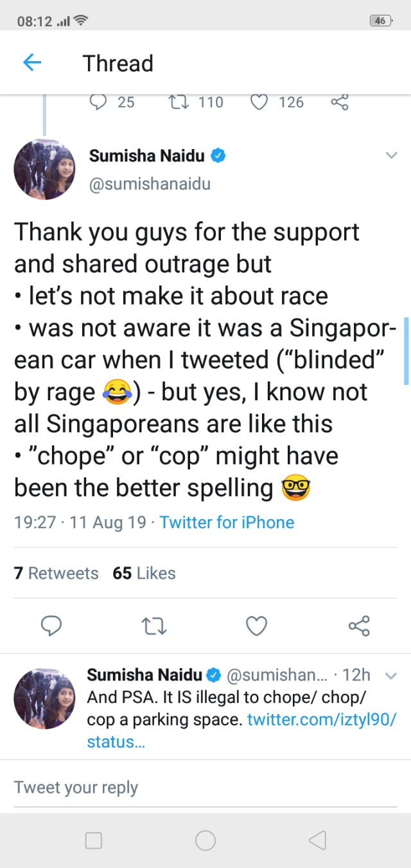Like the main tweet with heart icon

257,625
